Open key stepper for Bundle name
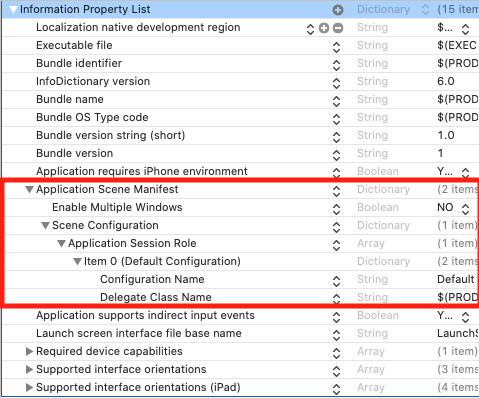 pos(336,101)
